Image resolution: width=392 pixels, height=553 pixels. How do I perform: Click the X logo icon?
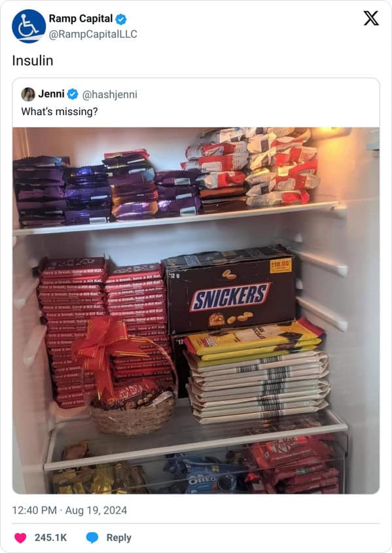(x=371, y=18)
